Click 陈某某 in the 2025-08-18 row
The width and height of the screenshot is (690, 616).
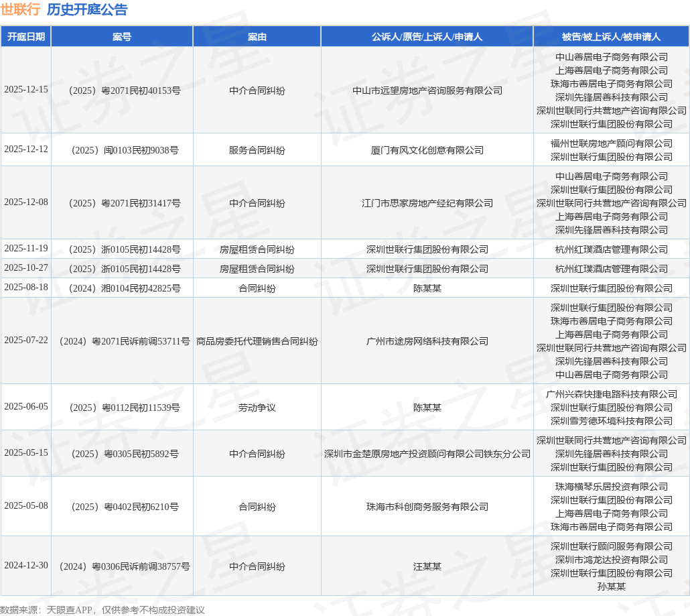427,288
